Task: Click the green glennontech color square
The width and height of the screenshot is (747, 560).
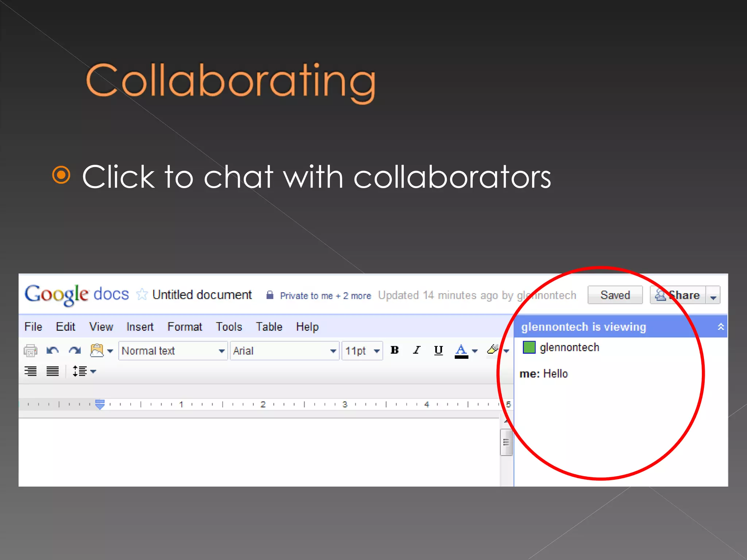Action: point(529,347)
